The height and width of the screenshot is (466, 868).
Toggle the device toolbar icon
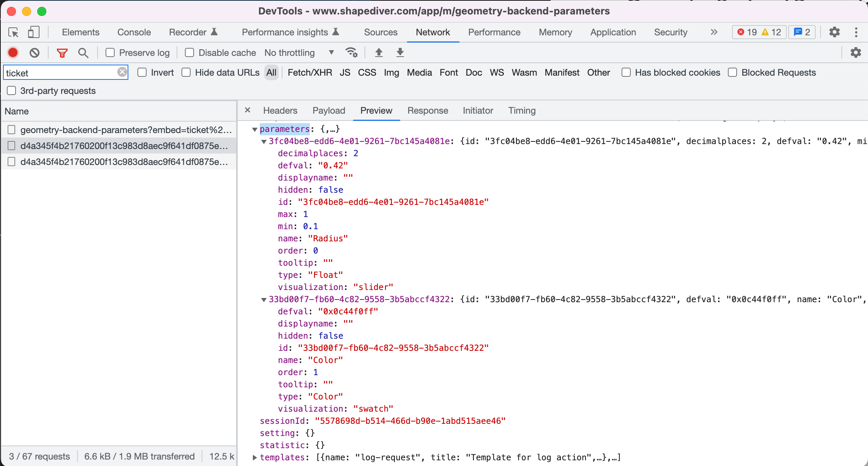pyautogui.click(x=33, y=32)
